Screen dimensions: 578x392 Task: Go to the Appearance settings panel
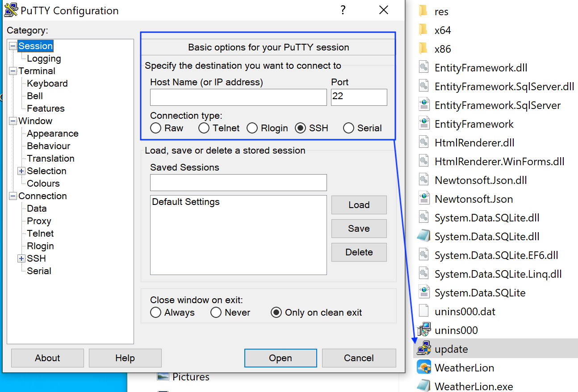(52, 133)
